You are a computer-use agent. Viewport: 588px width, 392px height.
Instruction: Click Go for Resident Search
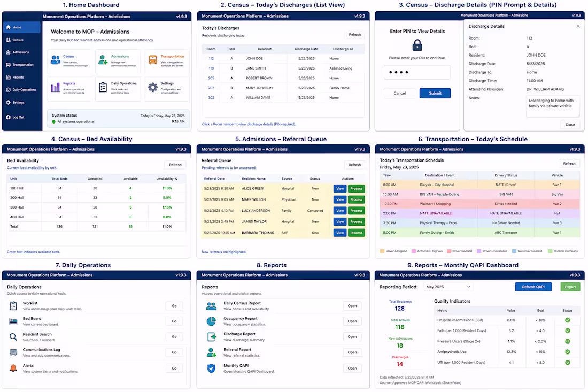174,337
